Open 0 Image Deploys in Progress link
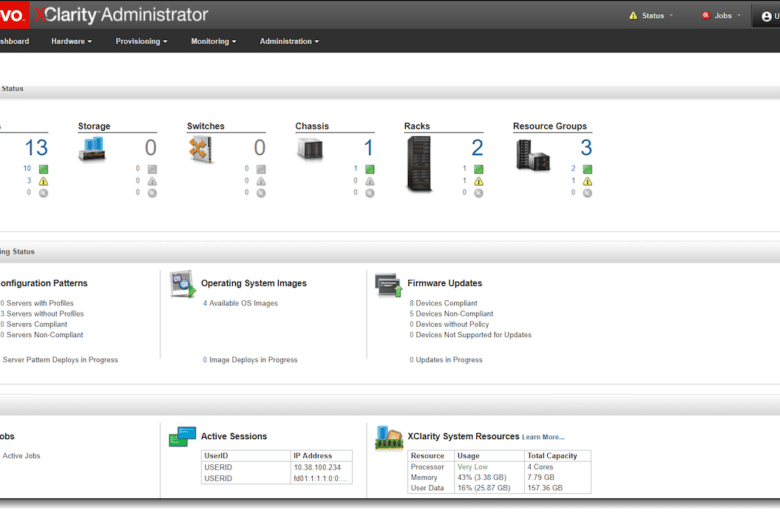Screen dimensions: 780x516 (x=250, y=360)
